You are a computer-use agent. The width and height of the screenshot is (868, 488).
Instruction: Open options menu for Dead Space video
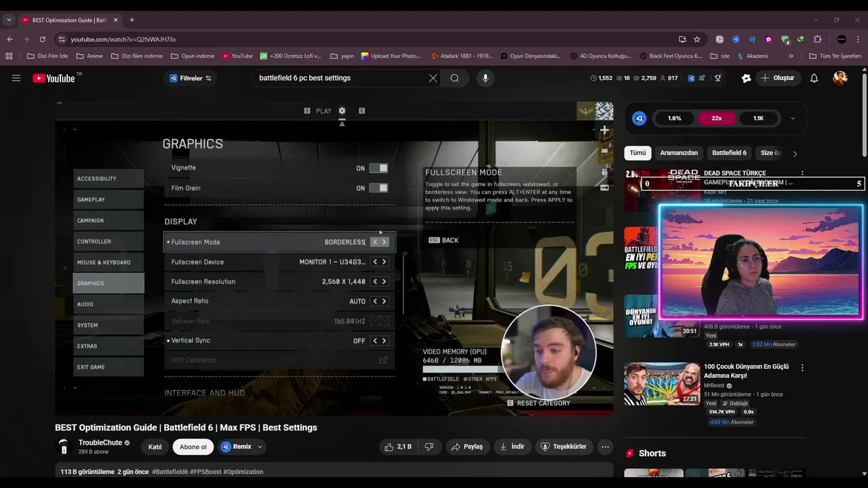(x=802, y=174)
